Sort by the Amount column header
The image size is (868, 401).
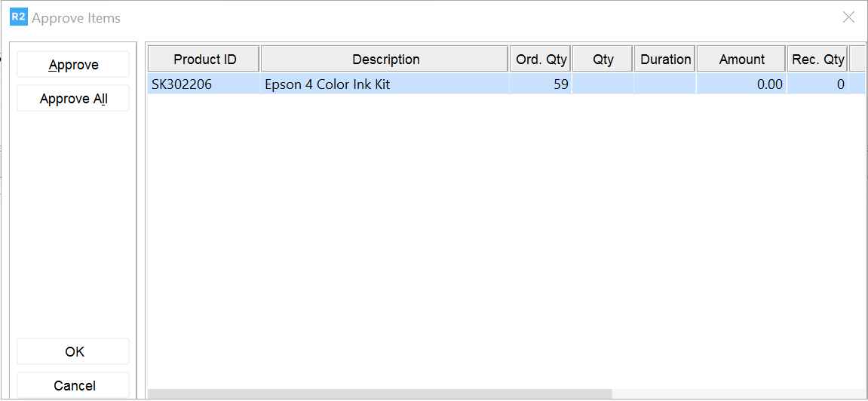[x=741, y=60]
